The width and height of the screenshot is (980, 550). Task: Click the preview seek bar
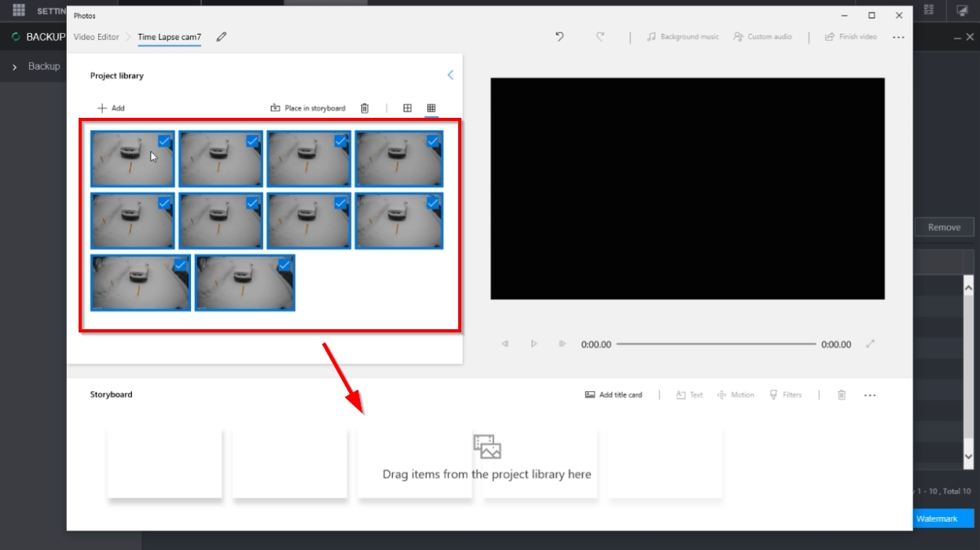coord(716,344)
